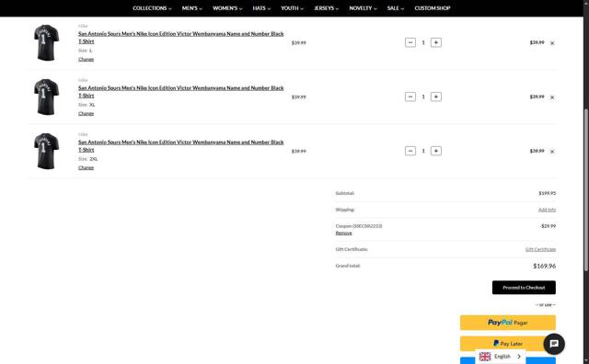
Task: Expand the Novelty menu
Action: point(363,8)
